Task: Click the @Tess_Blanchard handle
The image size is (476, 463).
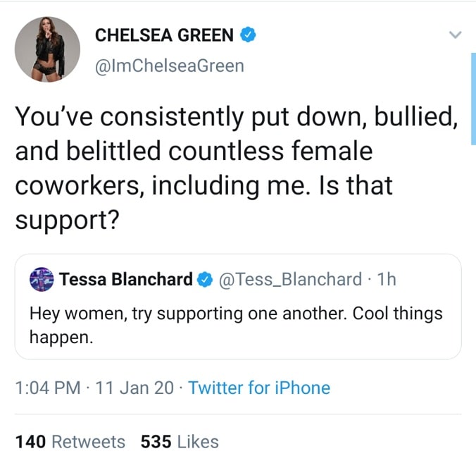Action: 290,280
